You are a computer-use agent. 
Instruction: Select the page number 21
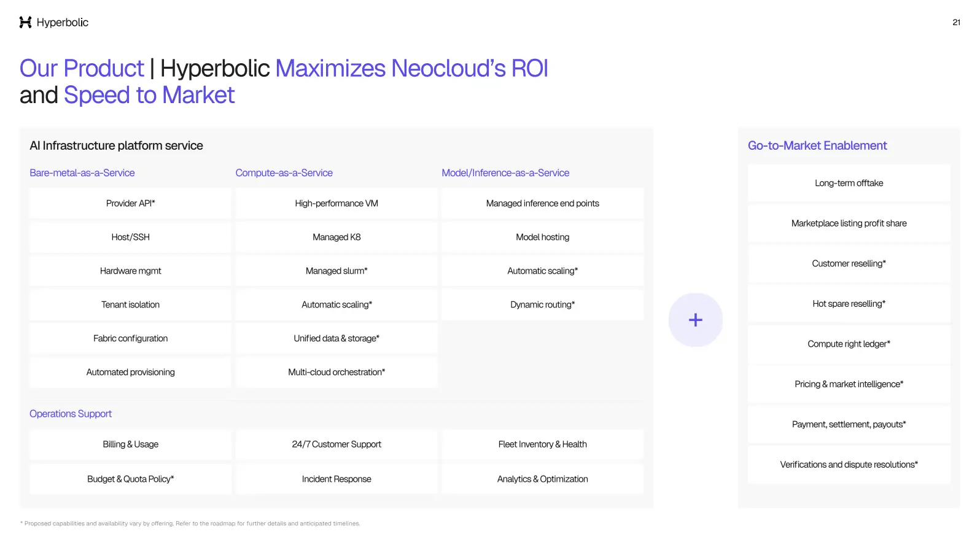coord(956,23)
